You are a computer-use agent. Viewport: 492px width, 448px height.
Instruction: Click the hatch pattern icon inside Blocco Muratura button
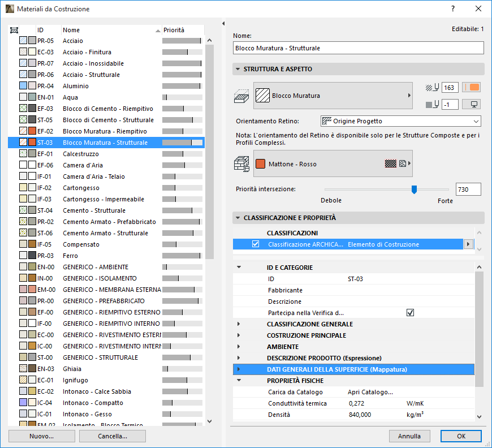coord(262,96)
